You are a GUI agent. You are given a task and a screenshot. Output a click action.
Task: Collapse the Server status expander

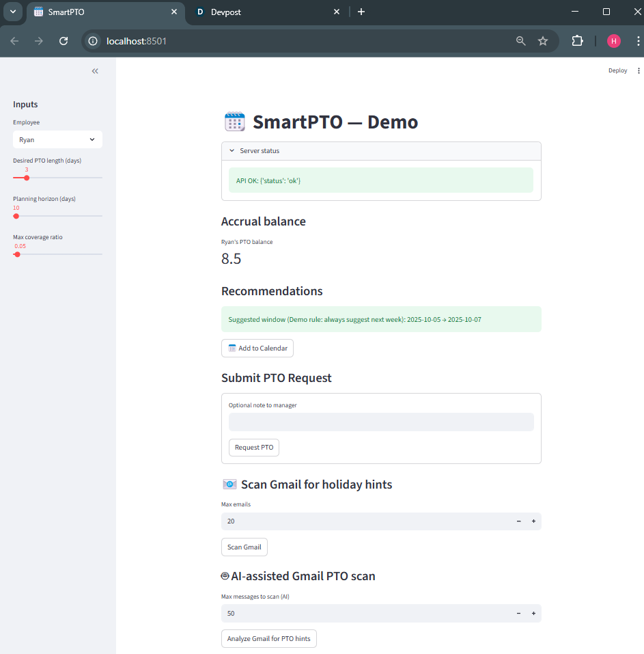(x=381, y=150)
